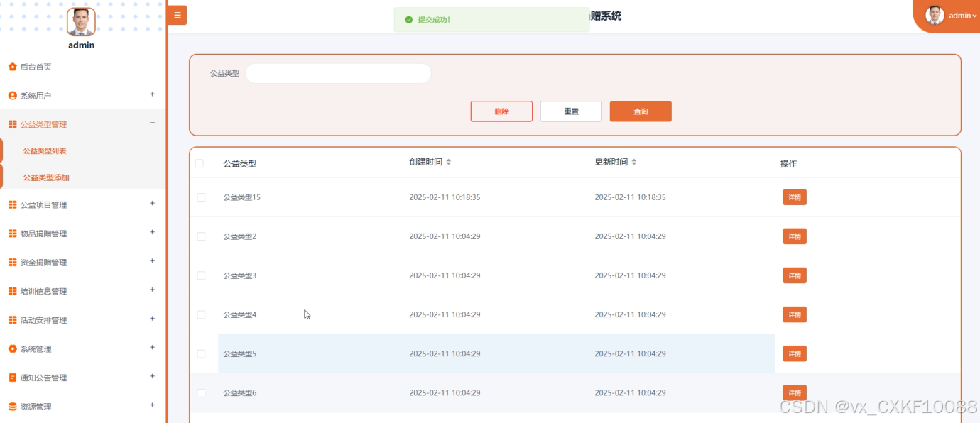Click the green success check icon
This screenshot has width=980, height=423.
coord(408,20)
